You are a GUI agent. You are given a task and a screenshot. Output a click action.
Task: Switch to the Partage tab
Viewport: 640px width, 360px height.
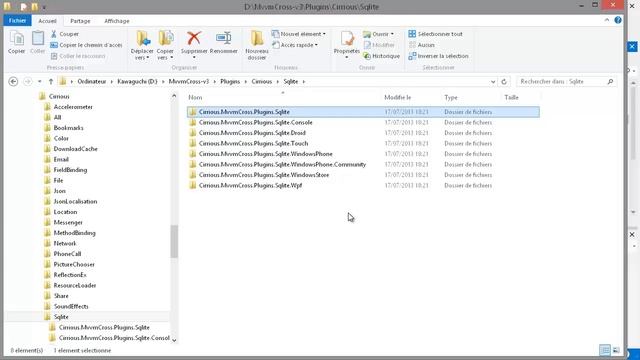[x=80, y=21]
